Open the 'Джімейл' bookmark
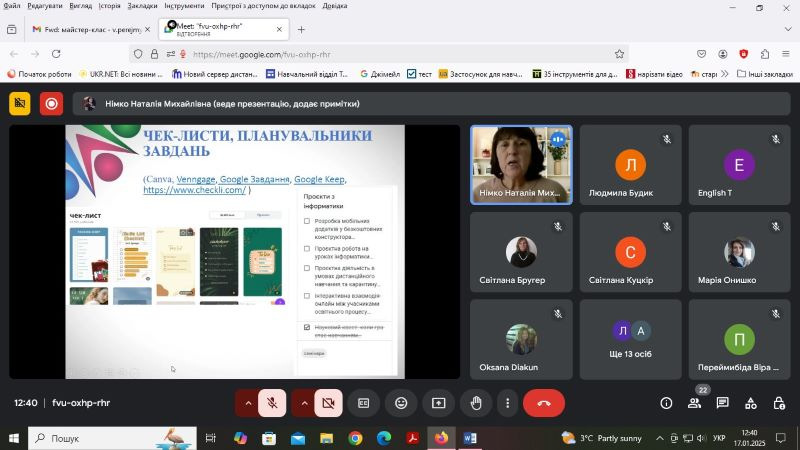The width and height of the screenshot is (800, 450). (x=380, y=74)
